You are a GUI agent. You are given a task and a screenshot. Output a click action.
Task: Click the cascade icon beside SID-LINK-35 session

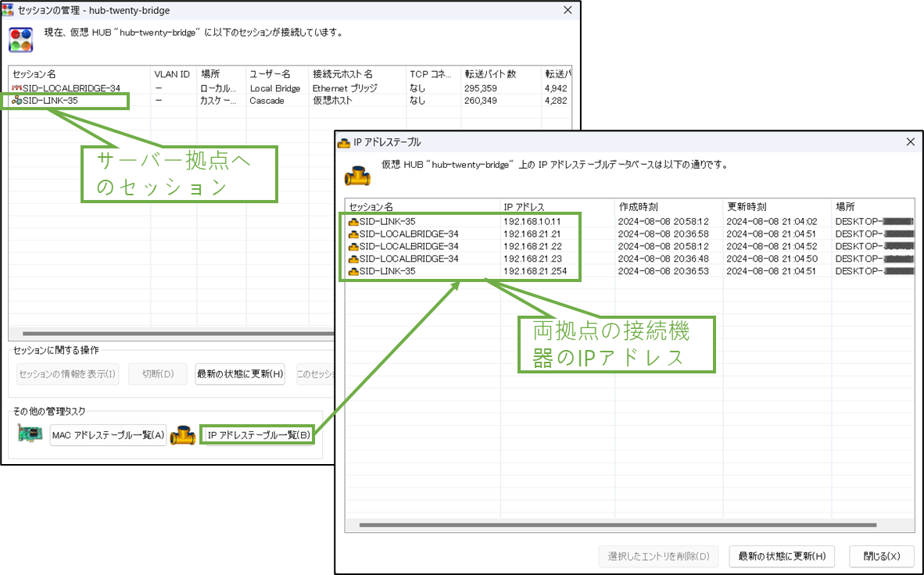pos(16,100)
